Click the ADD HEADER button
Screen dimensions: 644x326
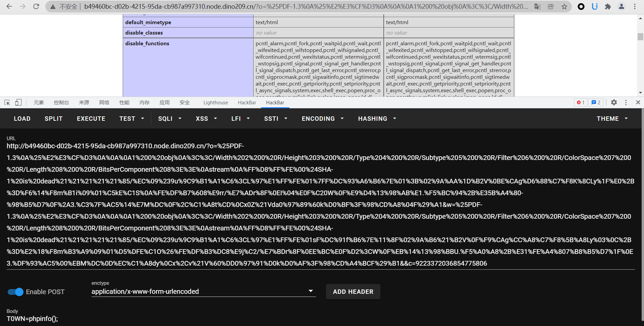pos(353,292)
